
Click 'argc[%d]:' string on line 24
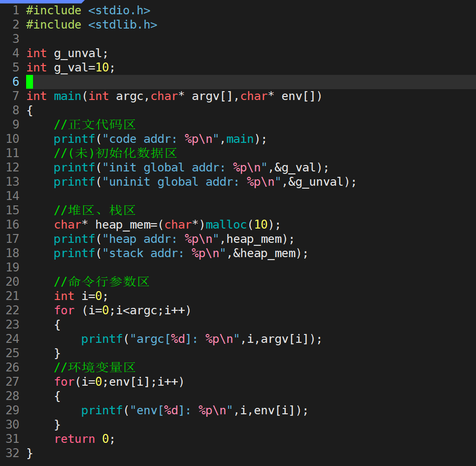[x=167, y=339]
